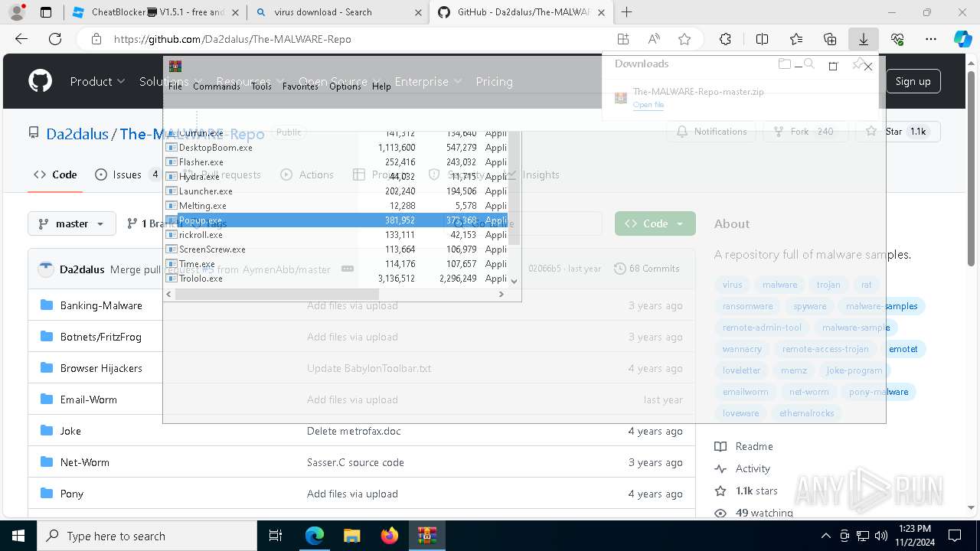The height and width of the screenshot is (551, 980).
Task: Open the Joke folder
Action: pyautogui.click(x=70, y=431)
